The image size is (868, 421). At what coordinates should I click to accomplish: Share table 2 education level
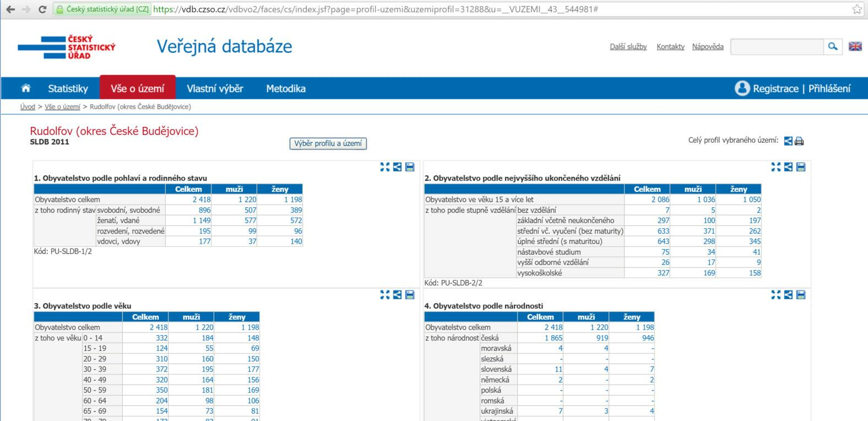tap(788, 167)
